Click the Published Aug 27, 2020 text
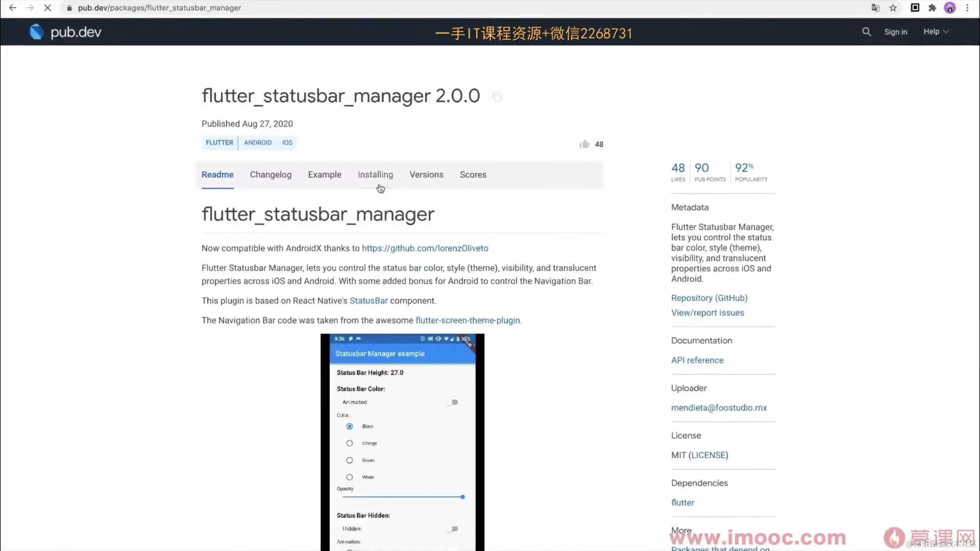The width and height of the screenshot is (980, 551). click(x=247, y=123)
